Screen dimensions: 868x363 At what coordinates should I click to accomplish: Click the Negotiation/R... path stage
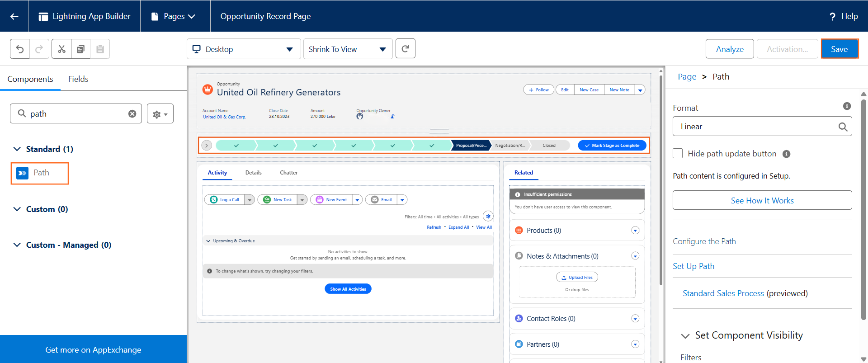[510, 146]
